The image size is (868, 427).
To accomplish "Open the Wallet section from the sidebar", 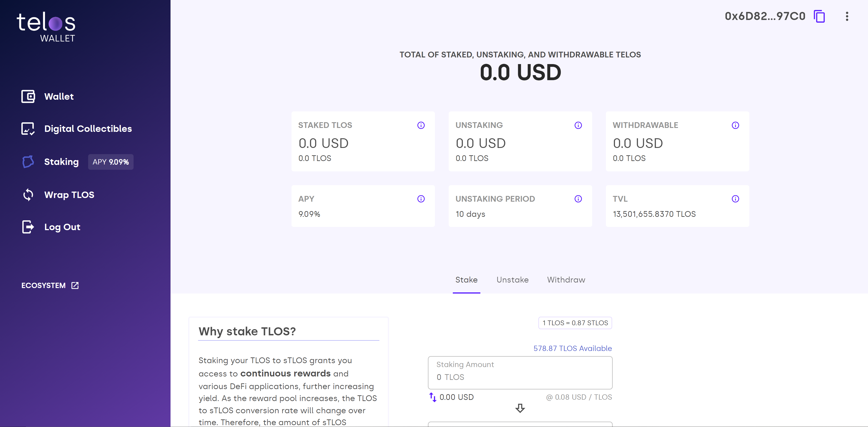I will click(x=28, y=96).
